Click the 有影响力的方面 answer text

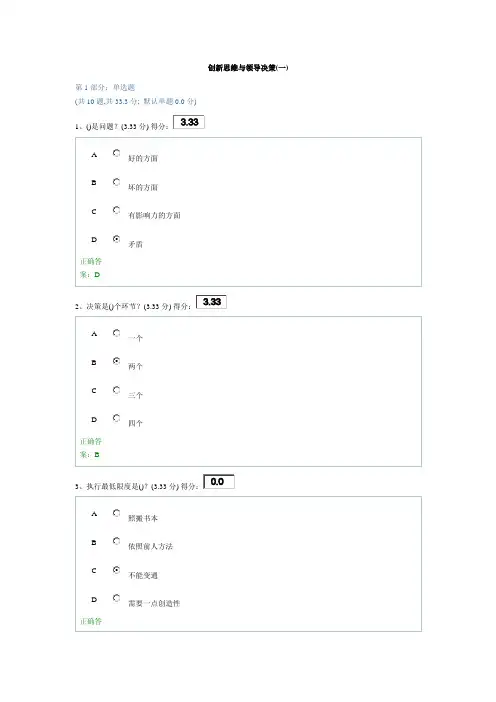[154, 215]
